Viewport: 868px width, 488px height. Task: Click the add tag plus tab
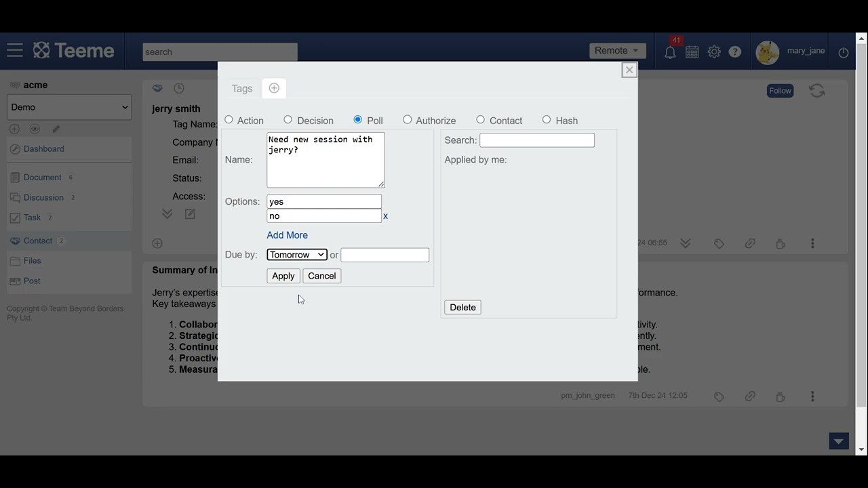(x=274, y=88)
